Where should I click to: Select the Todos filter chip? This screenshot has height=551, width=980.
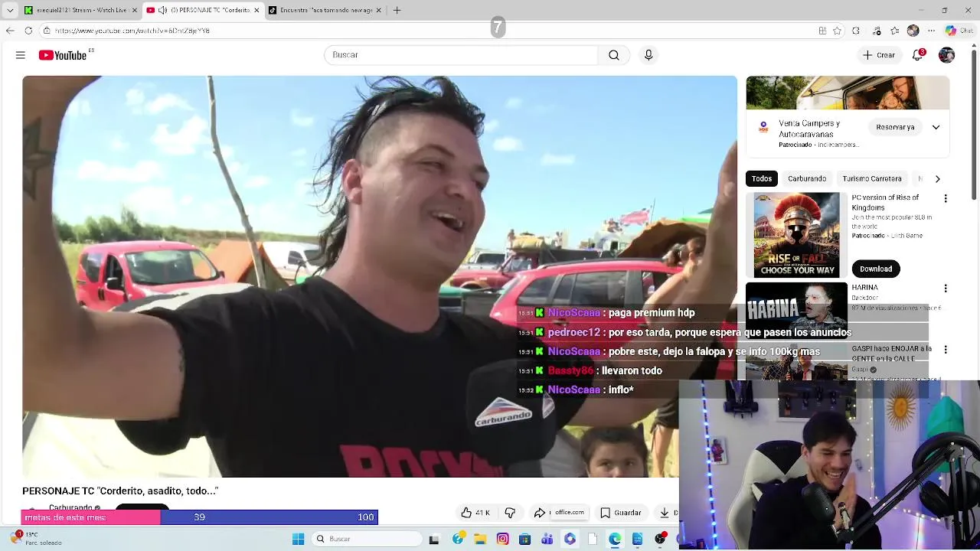click(x=762, y=178)
